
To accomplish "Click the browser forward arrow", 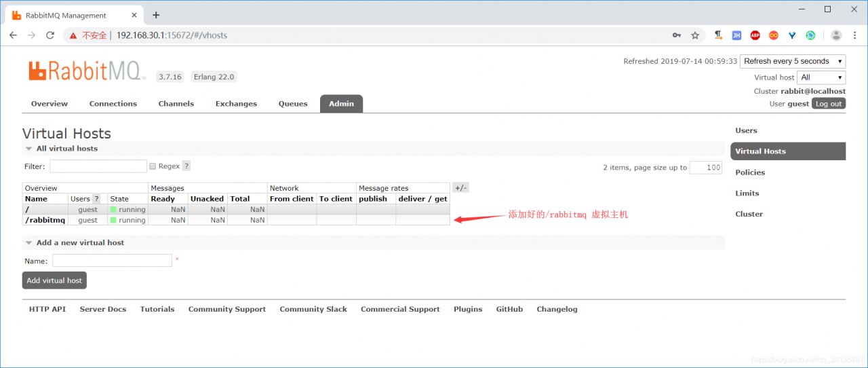I will [31, 35].
